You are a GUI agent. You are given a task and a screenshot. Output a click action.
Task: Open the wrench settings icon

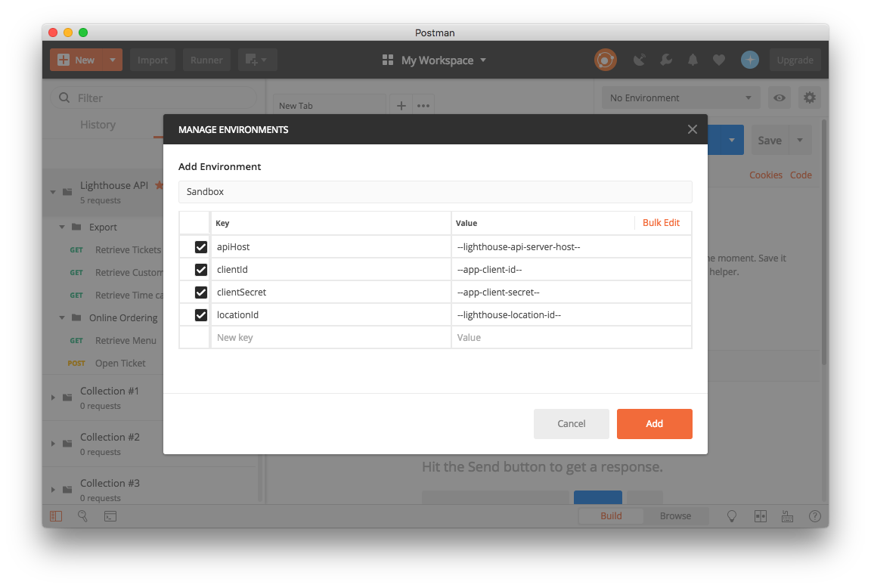pyautogui.click(x=666, y=60)
